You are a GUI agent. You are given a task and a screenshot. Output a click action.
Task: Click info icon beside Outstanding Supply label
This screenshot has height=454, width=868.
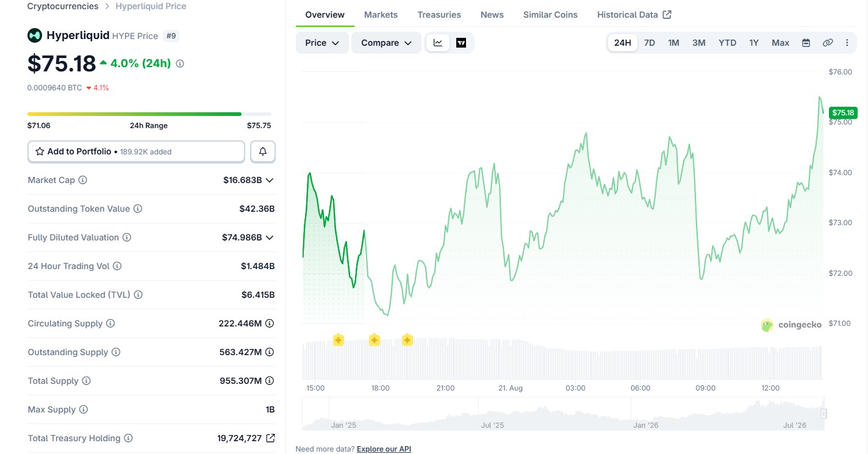click(x=116, y=352)
